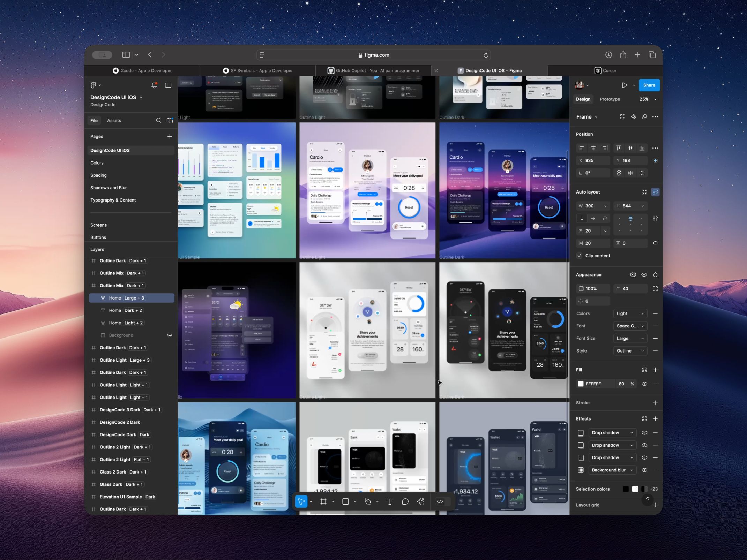
Task: Open auto layout settings sliders icon
Action: point(655,219)
